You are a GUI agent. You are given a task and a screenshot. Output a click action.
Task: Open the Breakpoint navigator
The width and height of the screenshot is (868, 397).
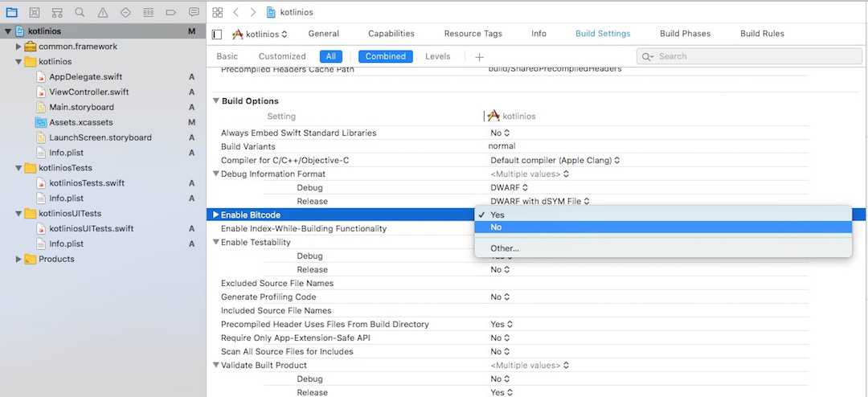point(171,12)
